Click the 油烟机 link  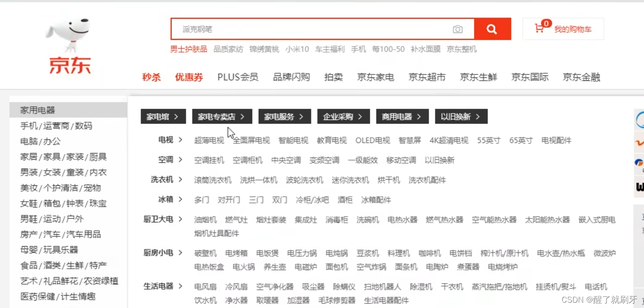205,220
